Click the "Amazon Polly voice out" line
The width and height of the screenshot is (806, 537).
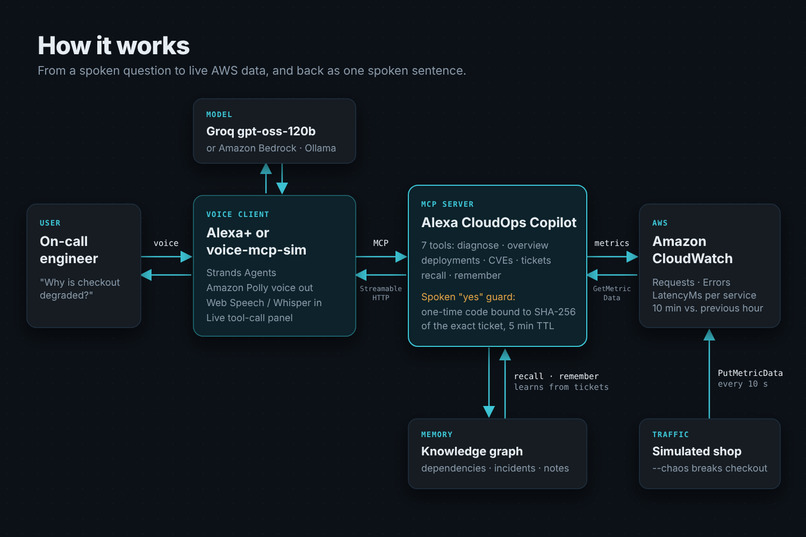coord(260,288)
